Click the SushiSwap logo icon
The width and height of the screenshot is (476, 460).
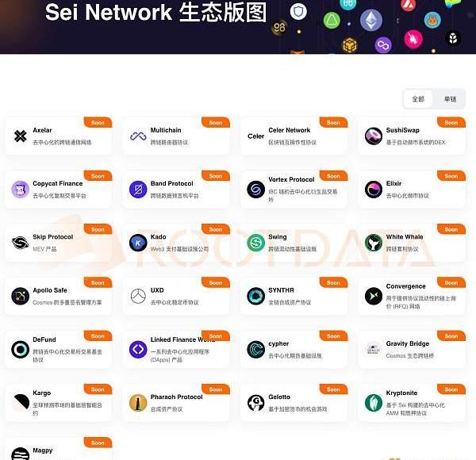pyautogui.click(x=374, y=136)
